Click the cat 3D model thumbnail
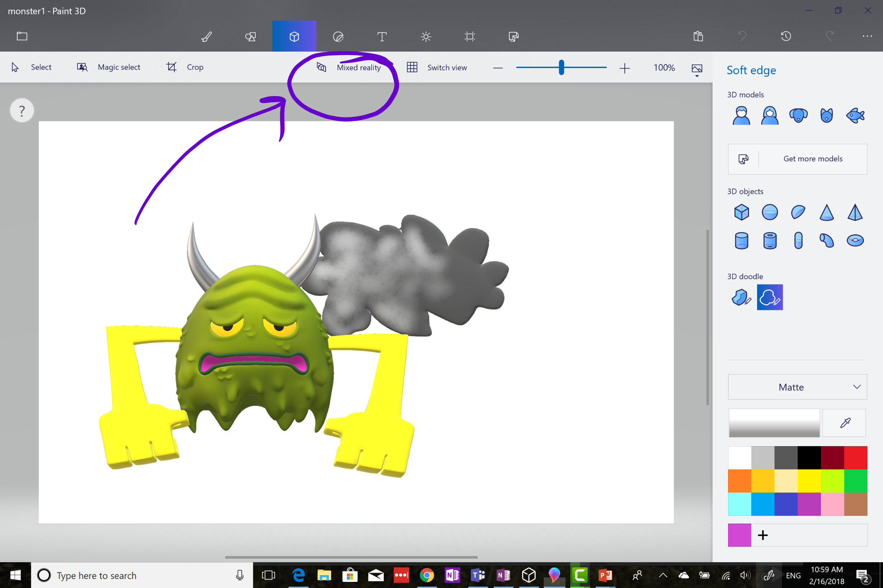The image size is (883, 588). pyautogui.click(x=826, y=115)
